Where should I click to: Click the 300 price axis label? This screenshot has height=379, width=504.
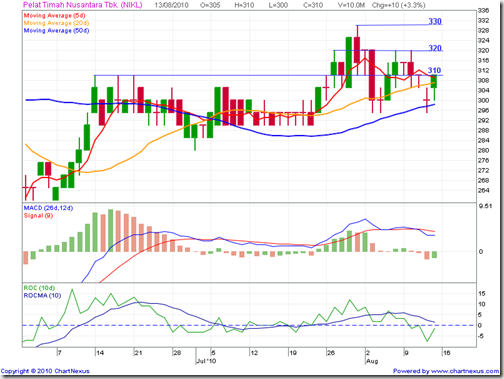(483, 100)
